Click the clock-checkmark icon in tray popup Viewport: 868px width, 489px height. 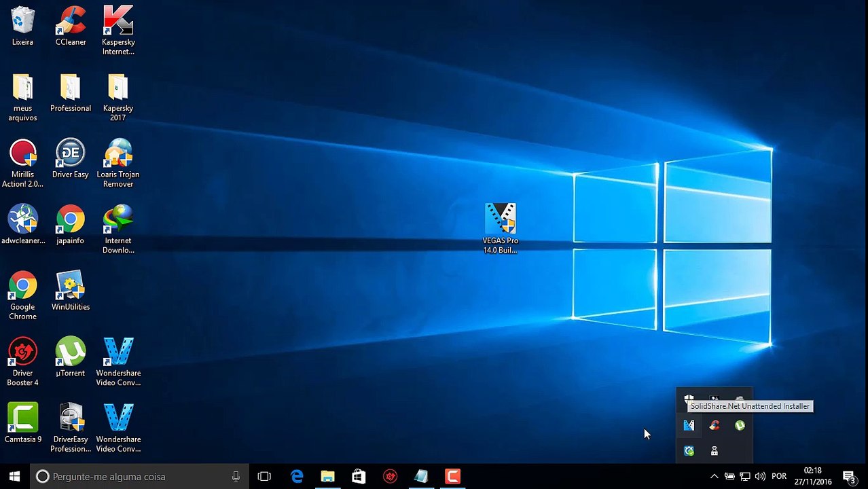[689, 451]
